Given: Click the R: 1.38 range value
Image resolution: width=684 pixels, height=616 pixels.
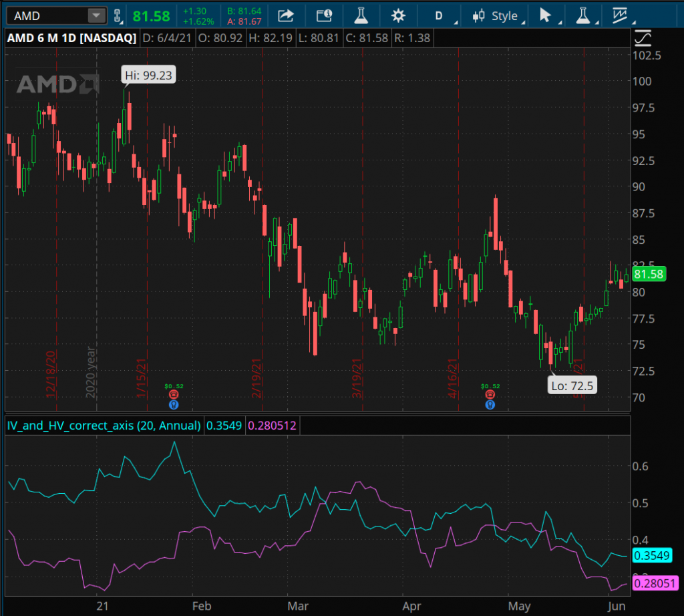Looking at the screenshot, I should [x=412, y=38].
